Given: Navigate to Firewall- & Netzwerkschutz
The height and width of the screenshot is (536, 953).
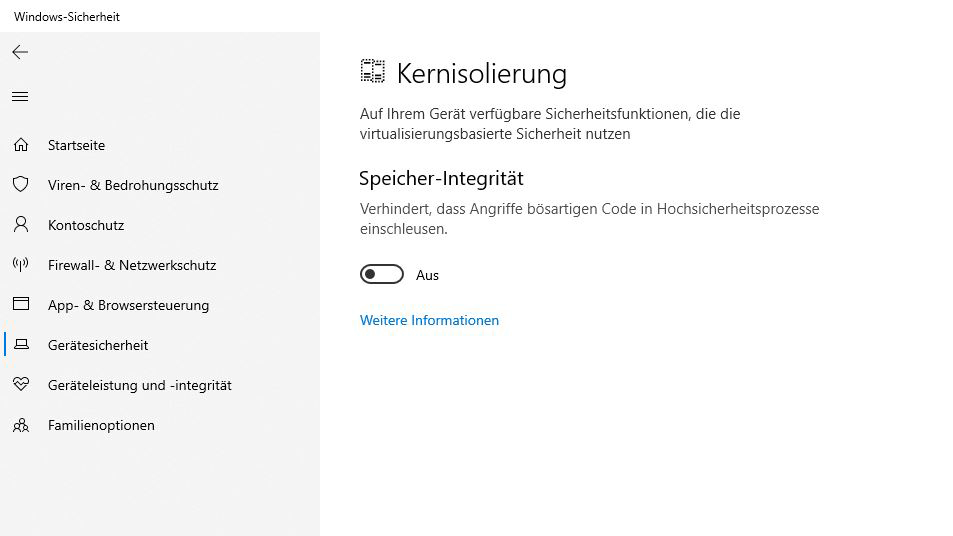Looking at the screenshot, I should click(132, 265).
